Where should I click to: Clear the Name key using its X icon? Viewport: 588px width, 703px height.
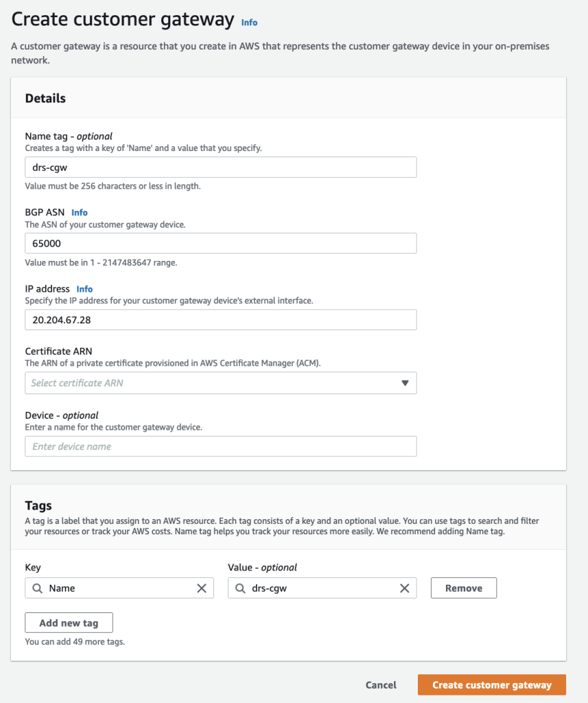click(201, 588)
